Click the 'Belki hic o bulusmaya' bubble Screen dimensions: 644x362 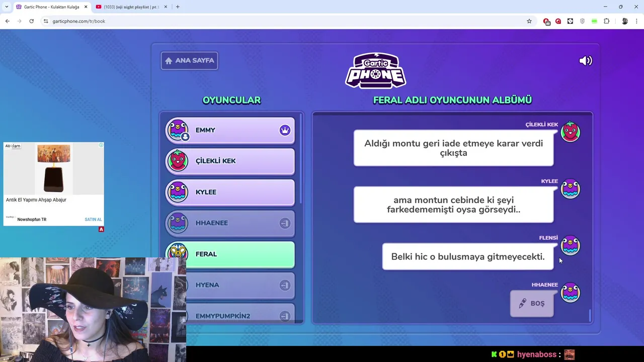point(468,257)
